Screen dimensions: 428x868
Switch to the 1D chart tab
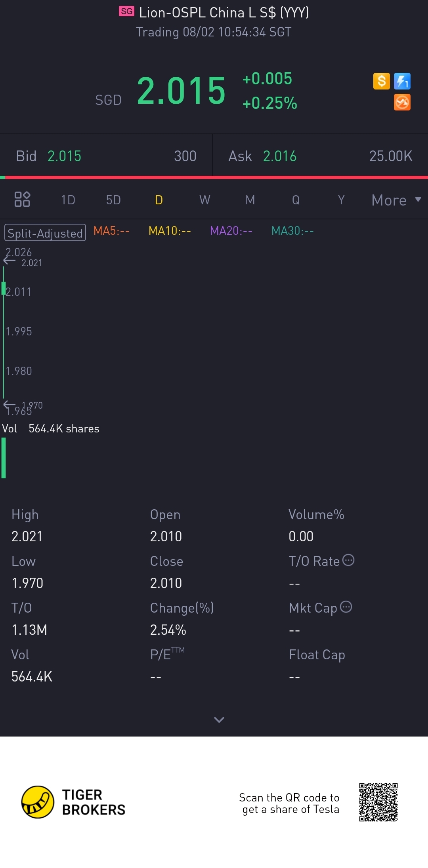click(68, 200)
